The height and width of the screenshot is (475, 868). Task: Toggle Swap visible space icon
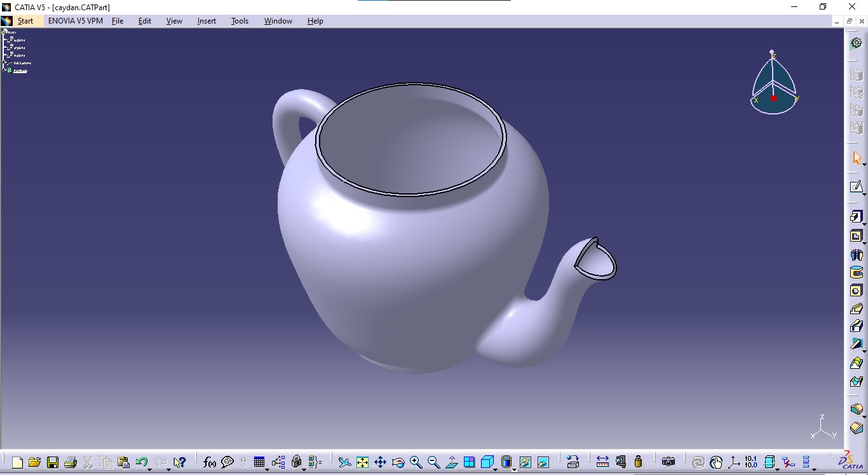pos(543,462)
